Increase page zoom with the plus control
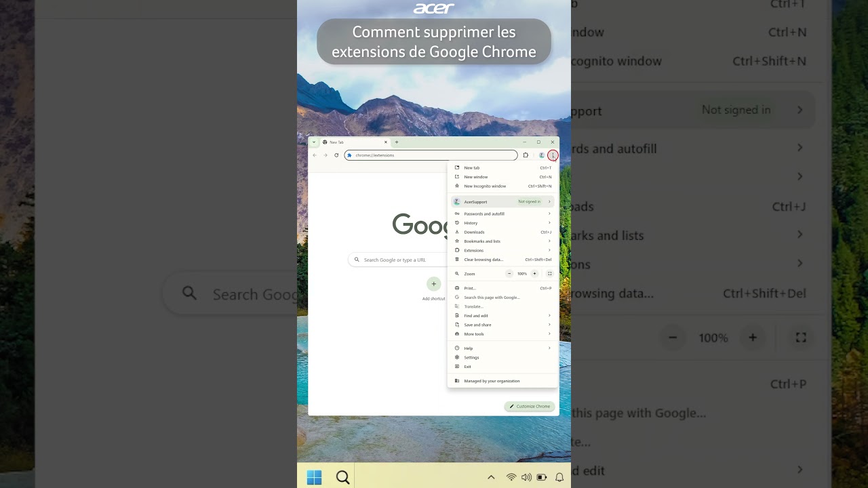The image size is (868, 488). (x=534, y=274)
